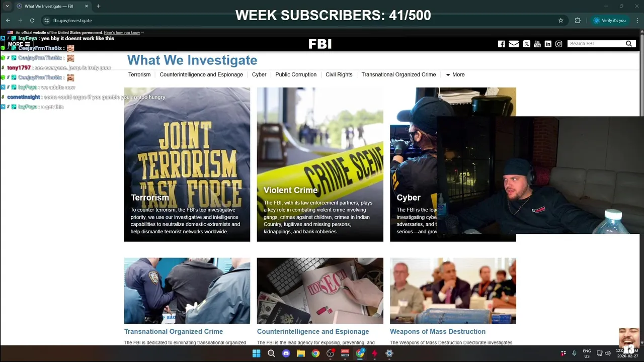Open FBI YouTube icon
Viewport: 644px width, 362px height.
pyautogui.click(x=537, y=44)
